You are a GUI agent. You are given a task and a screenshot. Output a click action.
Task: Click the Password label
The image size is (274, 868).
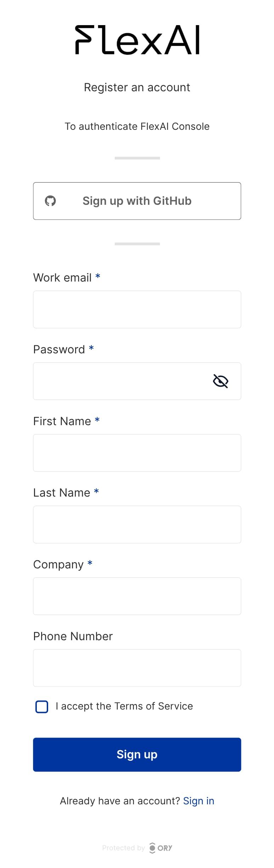click(60, 349)
